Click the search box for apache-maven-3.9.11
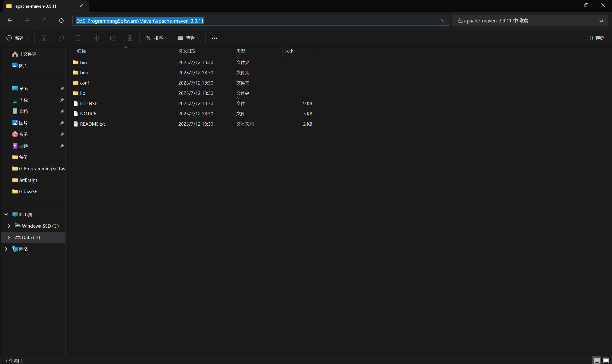 tap(525, 21)
